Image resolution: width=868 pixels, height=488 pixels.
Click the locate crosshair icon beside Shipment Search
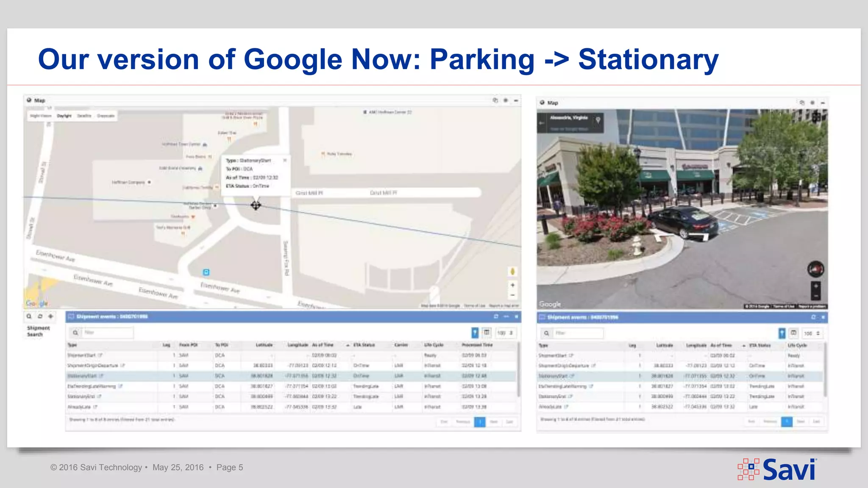[x=50, y=316]
